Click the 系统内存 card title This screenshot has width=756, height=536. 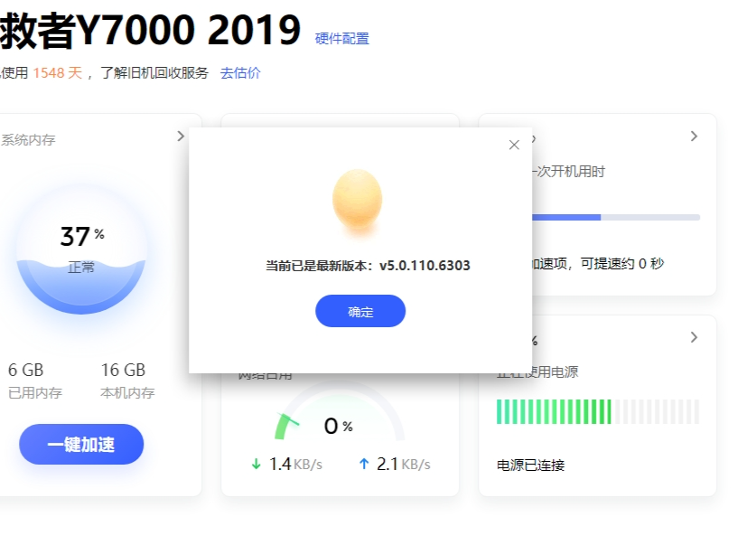[28, 140]
